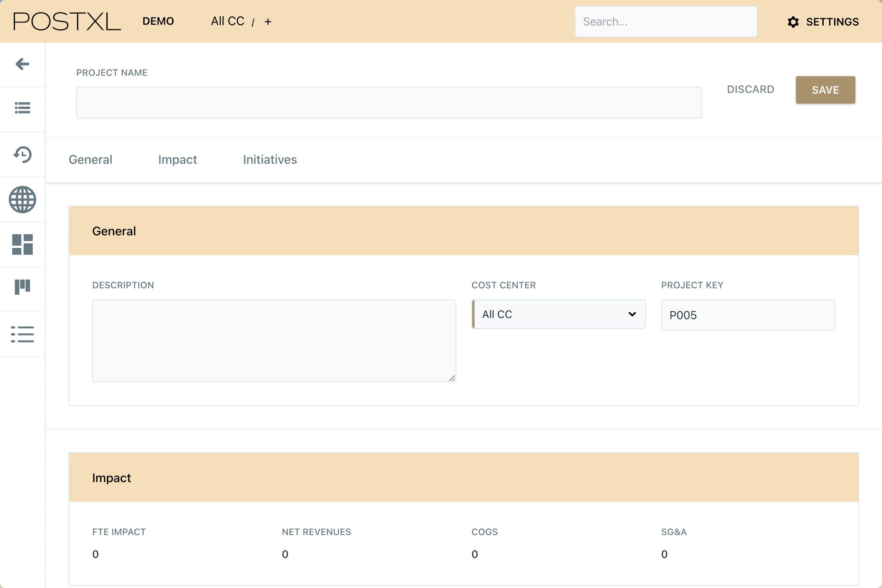Click the settings gear icon

(793, 22)
